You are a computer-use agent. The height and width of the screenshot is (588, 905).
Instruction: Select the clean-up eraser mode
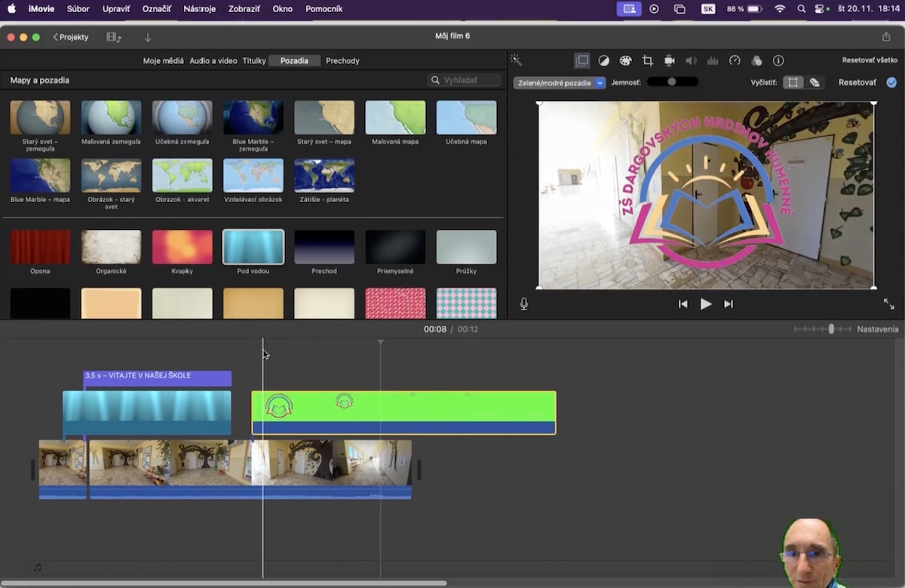pos(814,82)
